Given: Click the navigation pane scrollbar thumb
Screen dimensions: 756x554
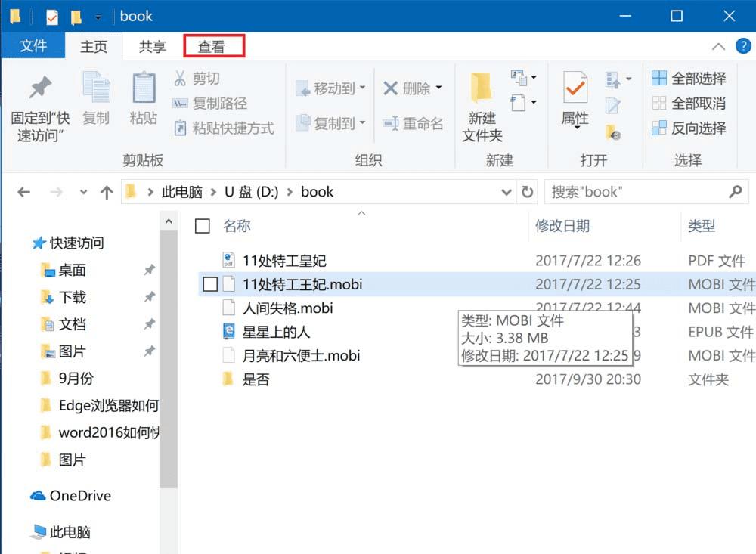Looking at the screenshot, I should (169, 359).
